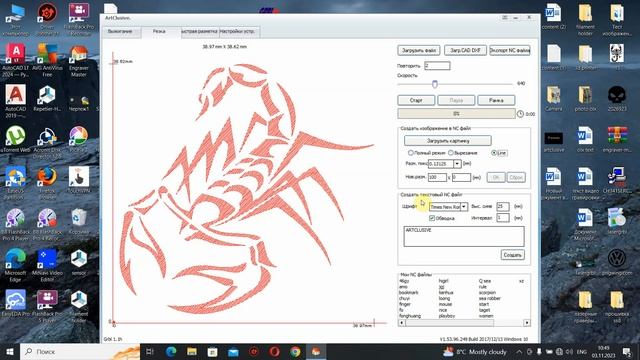The height and width of the screenshot is (360, 640).
Task: Click the taskbar Поиск search box
Action: pos(80,351)
